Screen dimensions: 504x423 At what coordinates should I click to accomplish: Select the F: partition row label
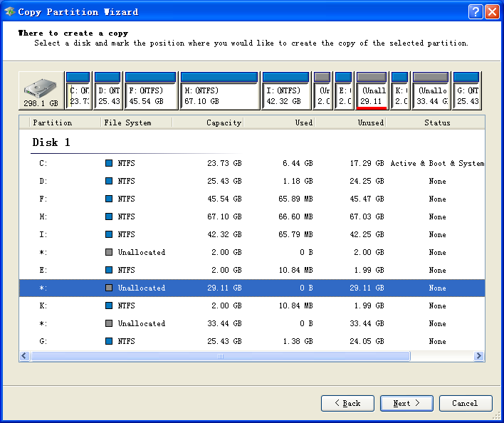tap(43, 199)
